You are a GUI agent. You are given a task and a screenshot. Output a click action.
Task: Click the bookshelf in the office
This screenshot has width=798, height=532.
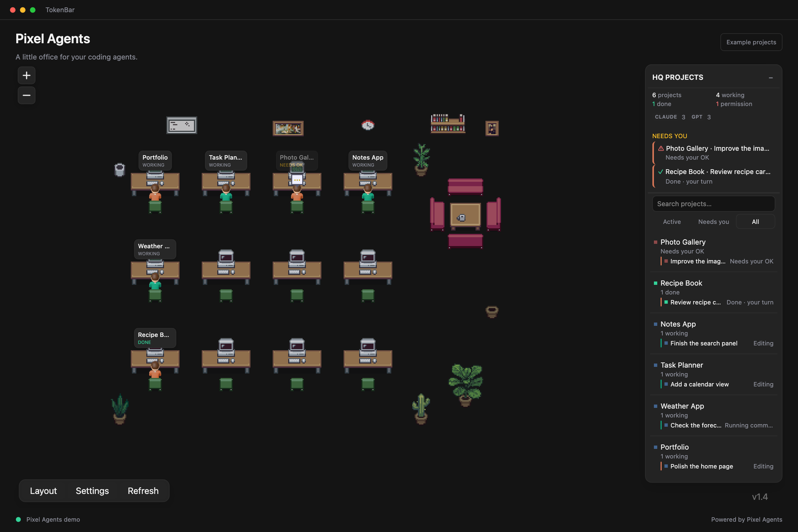(448, 123)
